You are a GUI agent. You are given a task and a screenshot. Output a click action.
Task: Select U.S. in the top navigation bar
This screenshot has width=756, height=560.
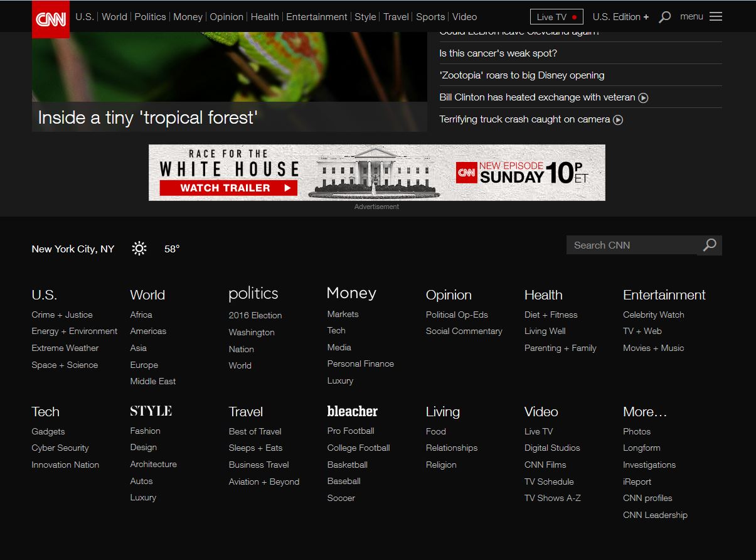(85, 17)
